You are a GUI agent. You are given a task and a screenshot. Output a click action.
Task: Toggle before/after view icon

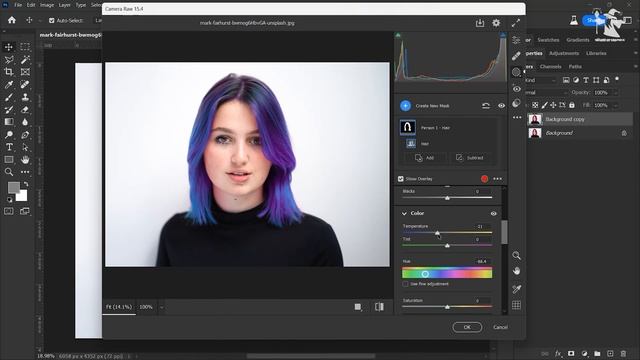[x=379, y=307]
